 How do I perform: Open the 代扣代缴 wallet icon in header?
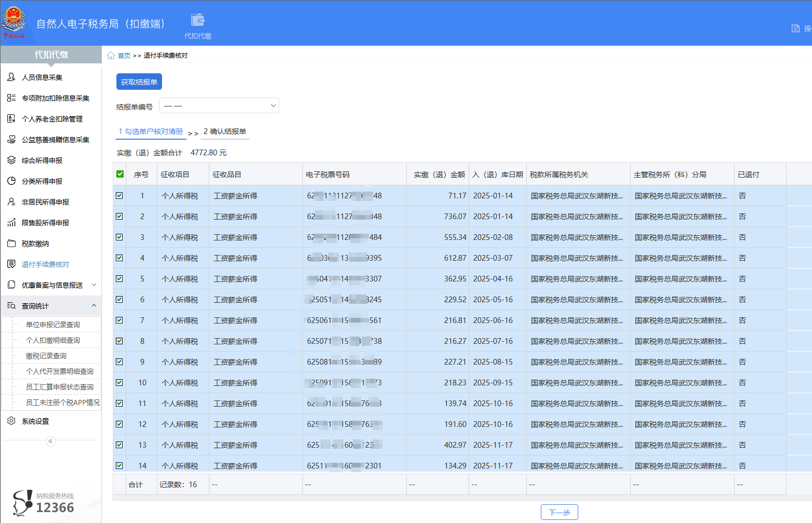198,20
